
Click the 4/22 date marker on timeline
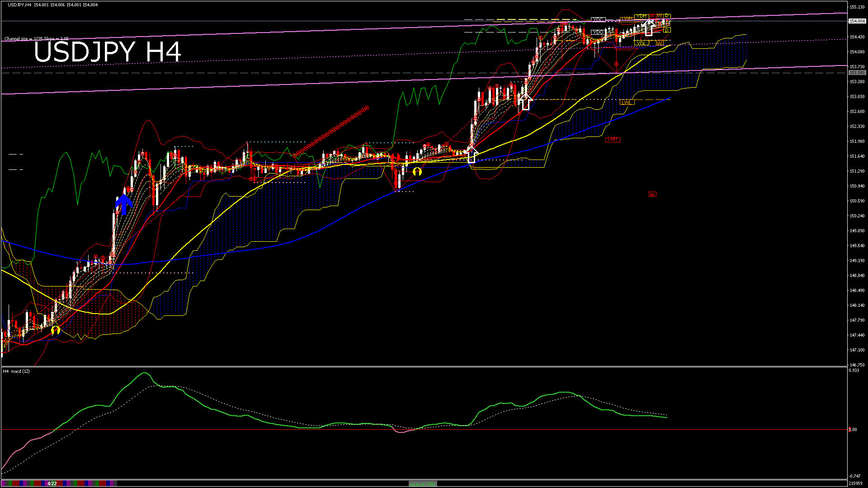(52, 483)
